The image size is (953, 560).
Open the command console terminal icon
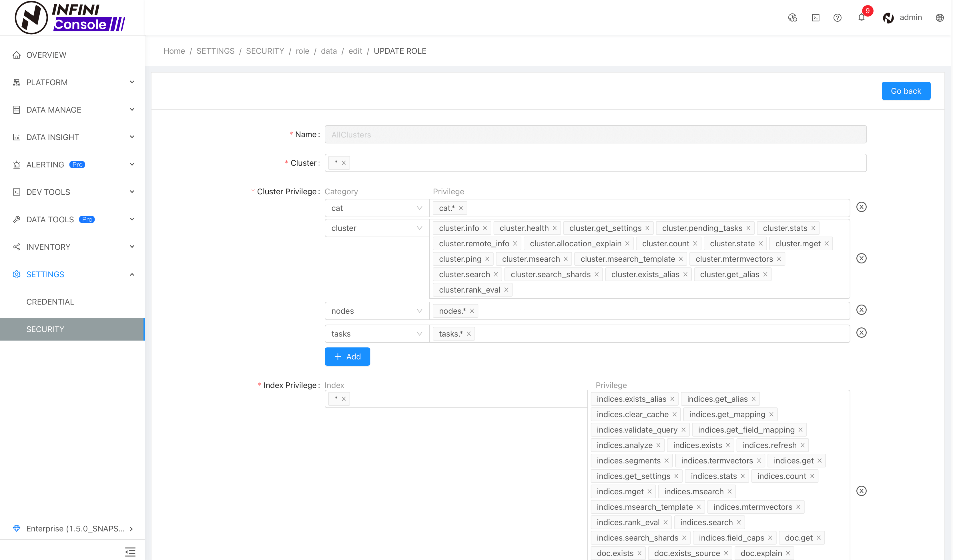pos(815,17)
